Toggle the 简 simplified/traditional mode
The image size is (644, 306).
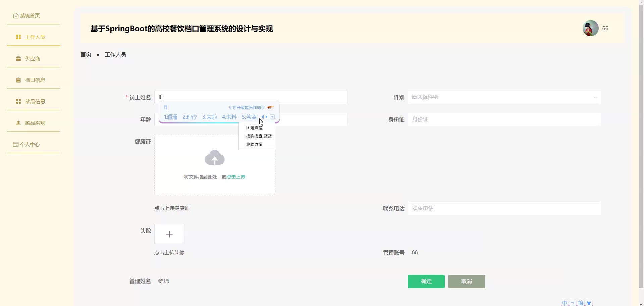[x=581, y=303]
